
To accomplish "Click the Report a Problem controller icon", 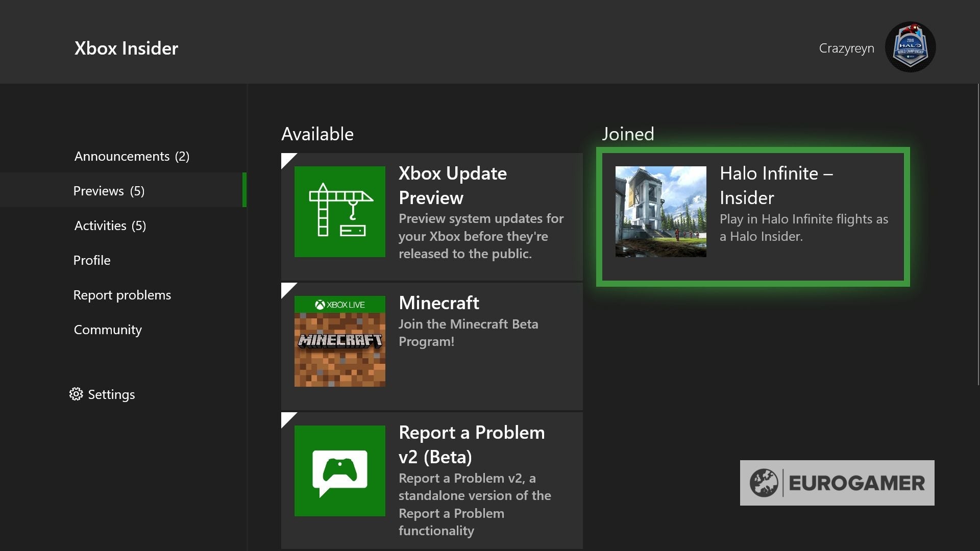I will (340, 471).
